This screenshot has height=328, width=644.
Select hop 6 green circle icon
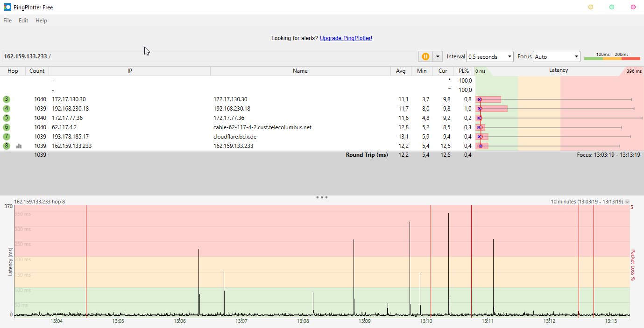[7, 127]
